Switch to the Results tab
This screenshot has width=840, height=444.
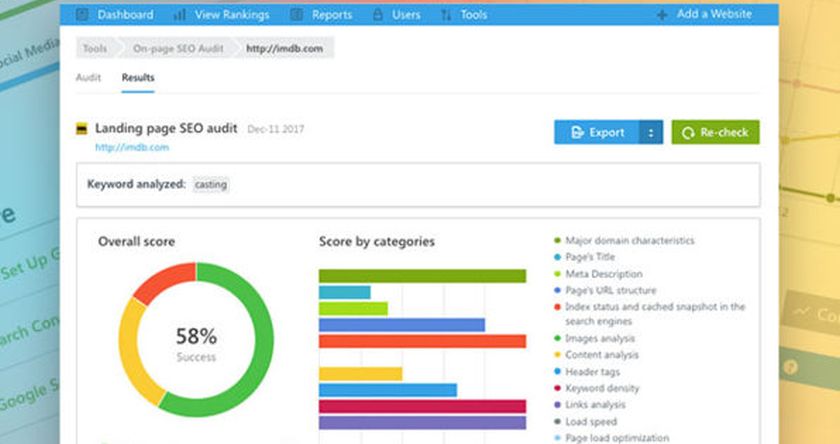(138, 78)
